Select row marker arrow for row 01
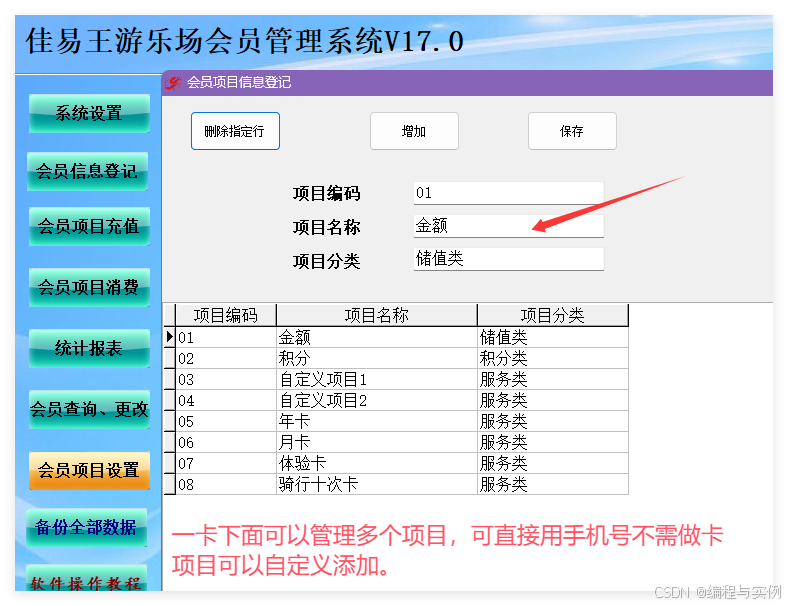Viewport: 788px width, 606px height. 170,337
